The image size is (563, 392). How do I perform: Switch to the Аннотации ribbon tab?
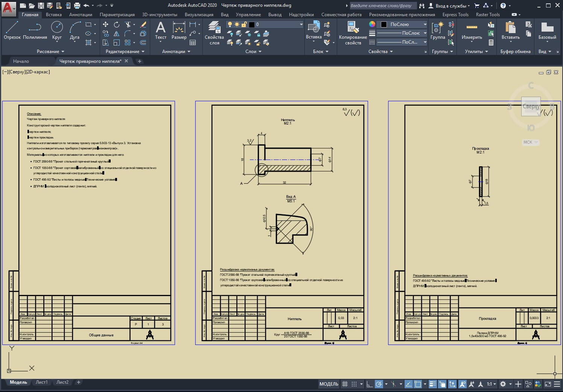pyautogui.click(x=81, y=15)
